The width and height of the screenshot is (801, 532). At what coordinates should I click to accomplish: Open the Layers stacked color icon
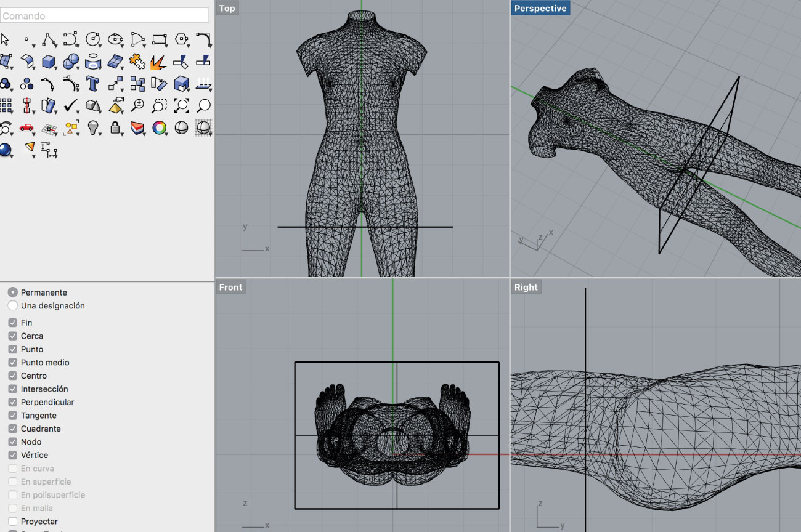point(137,127)
